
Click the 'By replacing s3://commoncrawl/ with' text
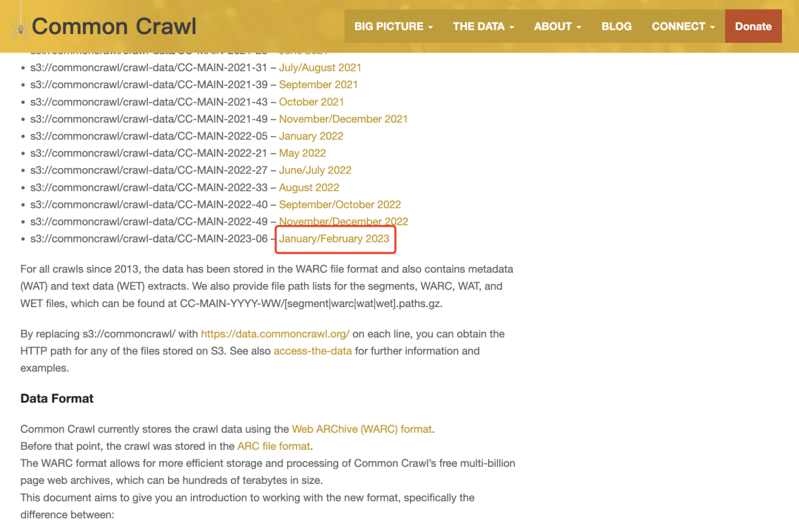tap(109, 334)
